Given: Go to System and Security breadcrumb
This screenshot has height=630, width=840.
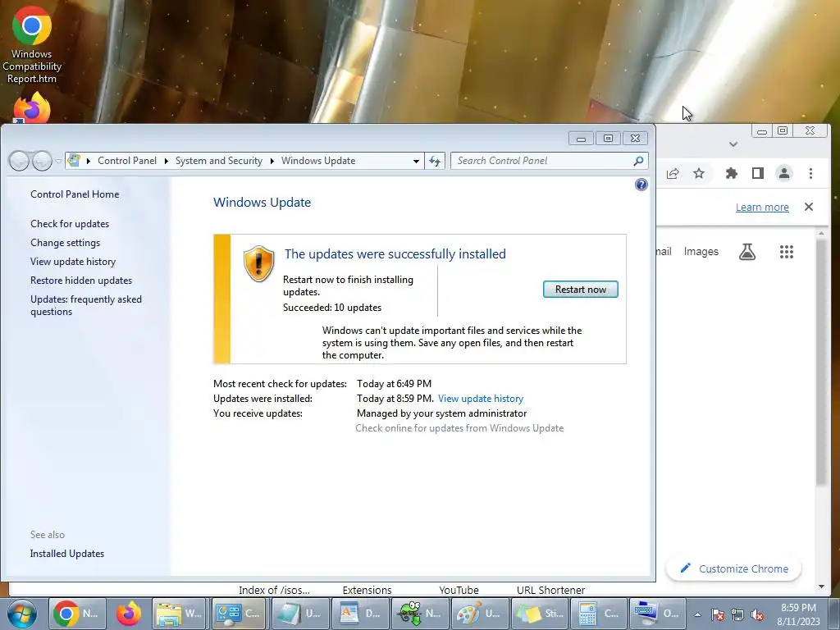Looking at the screenshot, I should coord(218,161).
